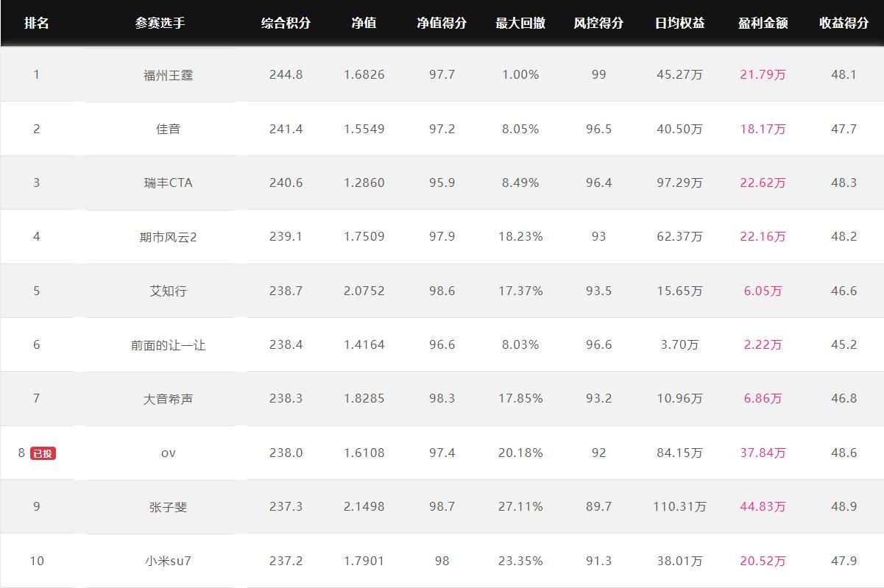Select contestant 瑞丰CTA

point(169,183)
